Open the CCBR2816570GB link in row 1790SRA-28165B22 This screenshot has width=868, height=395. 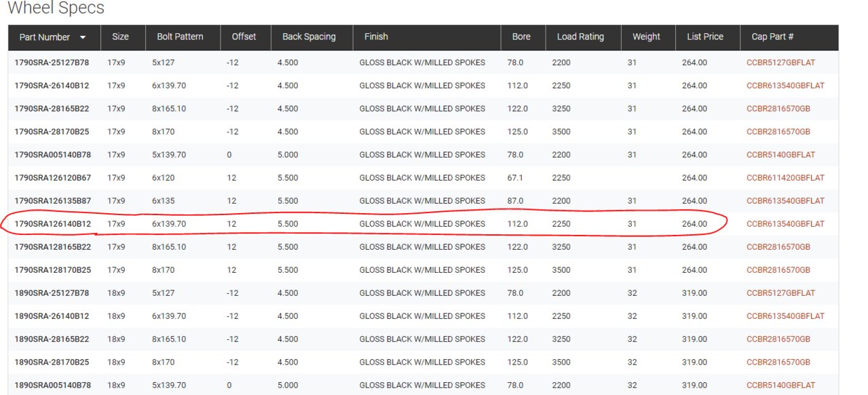coord(778,109)
